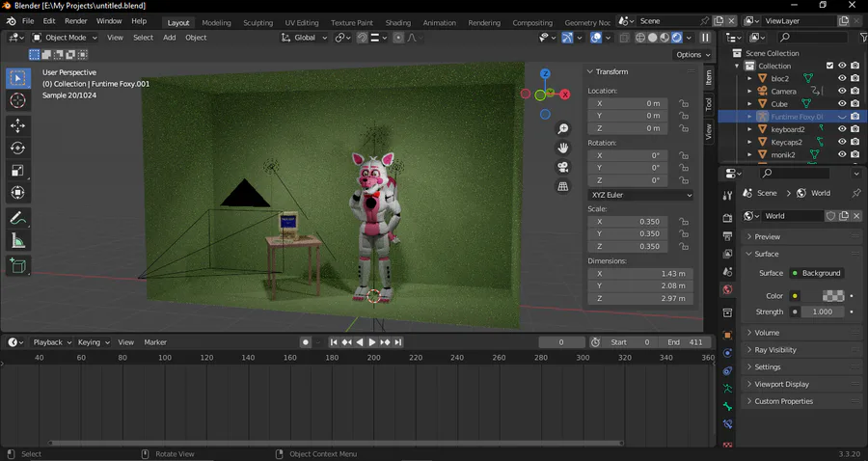Switch to the Modeling workspace tab
Image resolution: width=868 pixels, height=461 pixels.
point(216,23)
